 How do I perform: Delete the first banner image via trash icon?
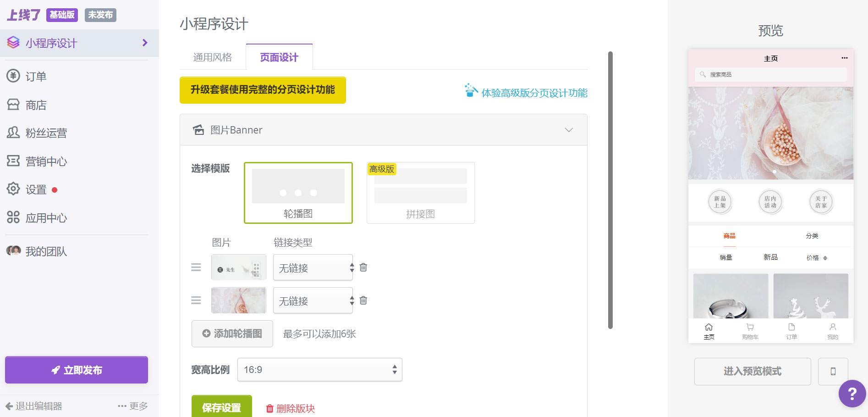pos(363,267)
